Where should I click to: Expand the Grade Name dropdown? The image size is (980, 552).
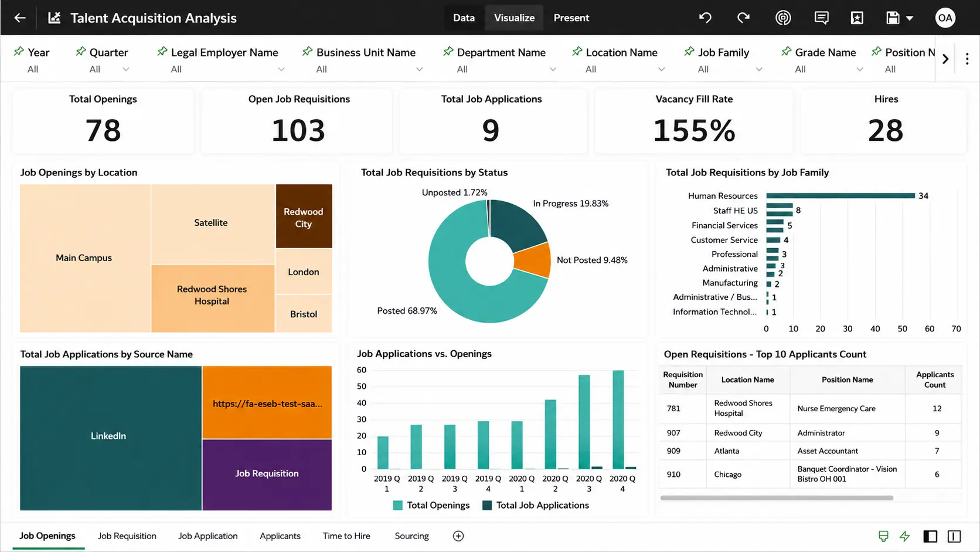[860, 69]
